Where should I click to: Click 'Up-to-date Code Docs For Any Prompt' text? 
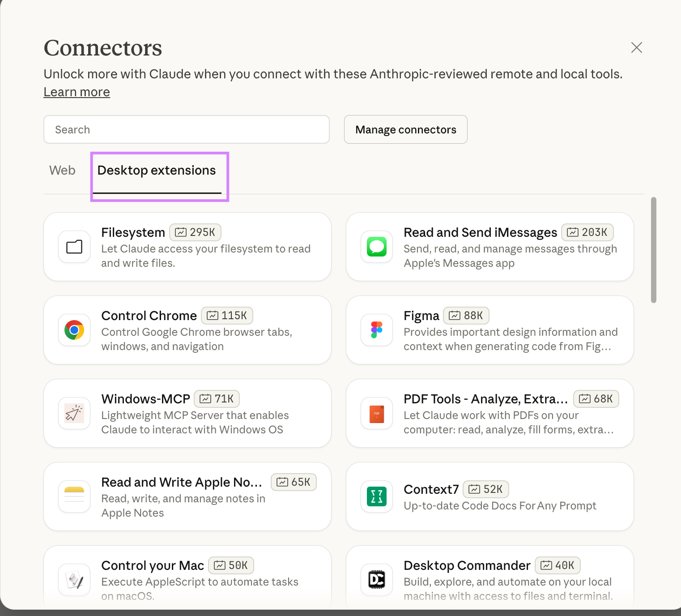click(500, 506)
